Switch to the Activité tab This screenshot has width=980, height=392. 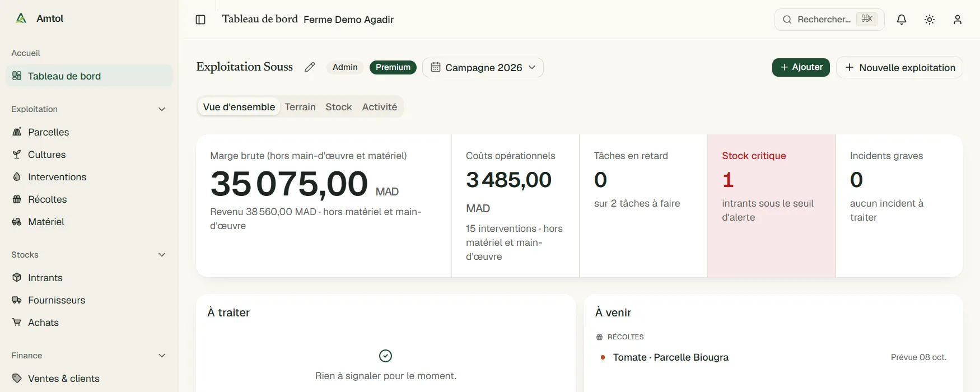tap(380, 107)
